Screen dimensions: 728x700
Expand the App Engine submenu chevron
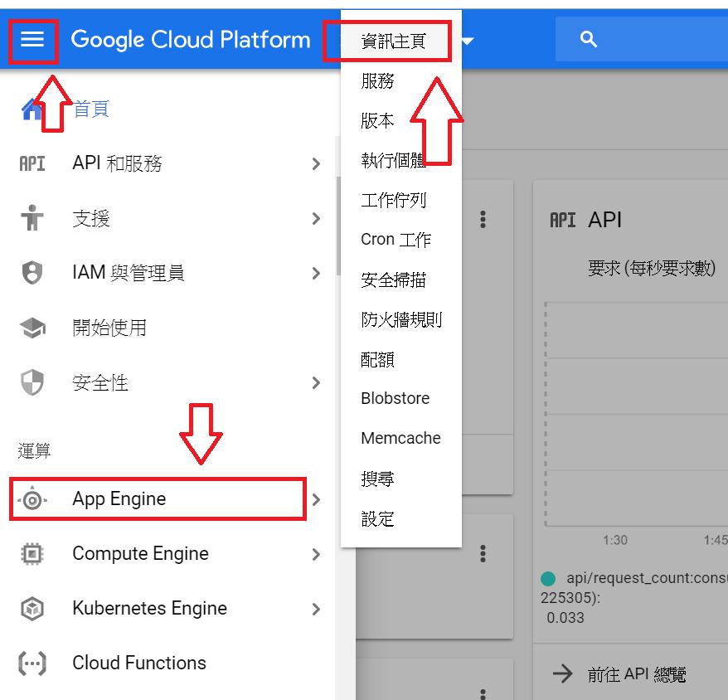(x=316, y=499)
